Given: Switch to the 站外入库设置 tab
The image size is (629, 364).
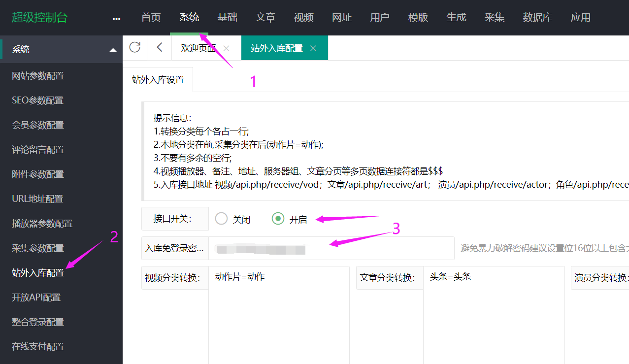Looking at the screenshot, I should pyautogui.click(x=158, y=79).
